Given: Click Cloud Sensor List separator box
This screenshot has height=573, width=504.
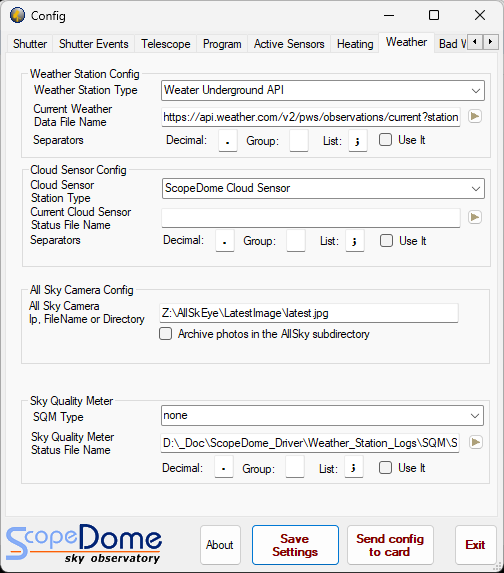Looking at the screenshot, I should click(x=355, y=241).
